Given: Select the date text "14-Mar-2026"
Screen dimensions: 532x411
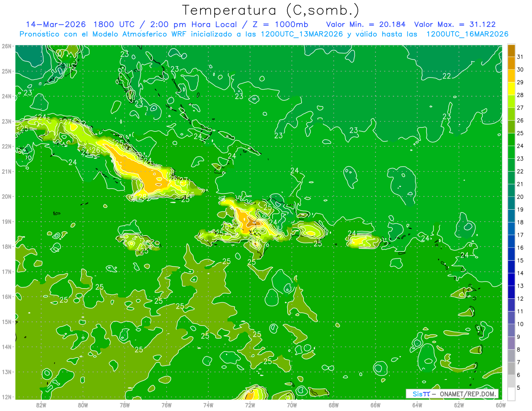Looking at the screenshot, I should coord(56,24).
